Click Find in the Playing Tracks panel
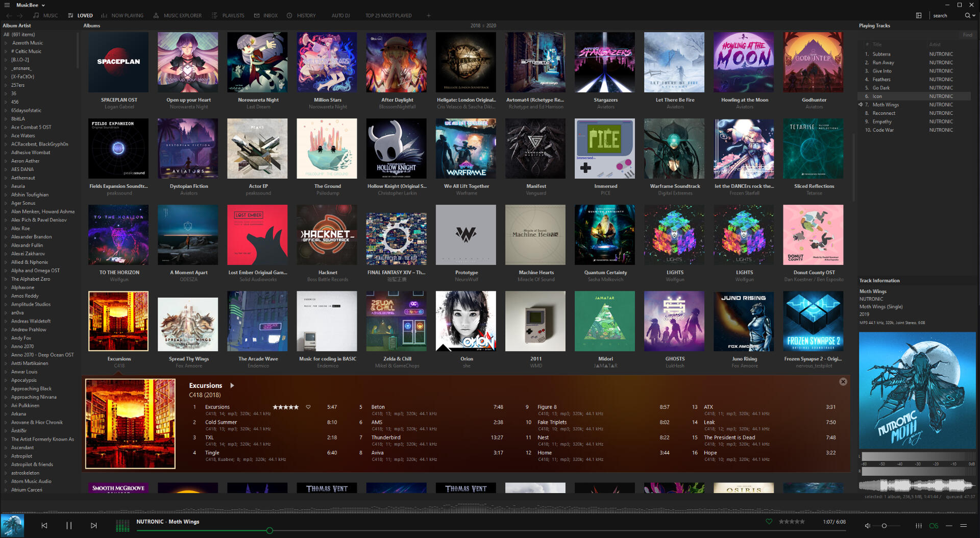This screenshot has width=980, height=538. pos(968,35)
